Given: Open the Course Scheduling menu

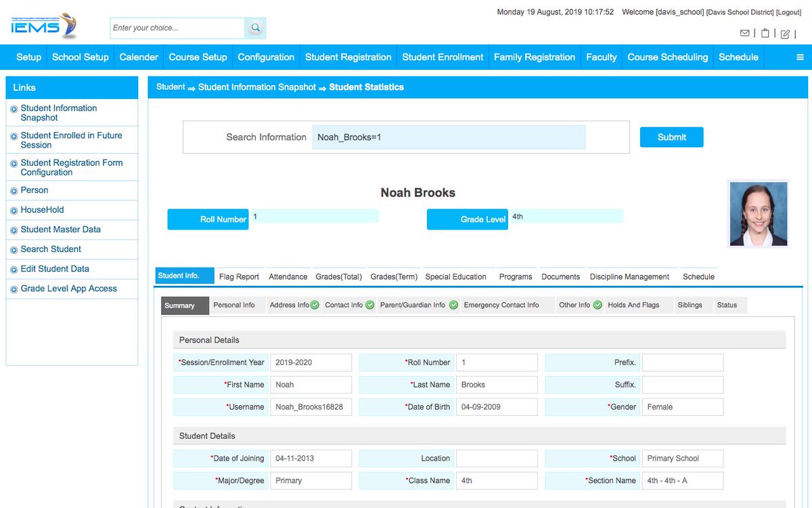Looking at the screenshot, I should coord(667,57).
